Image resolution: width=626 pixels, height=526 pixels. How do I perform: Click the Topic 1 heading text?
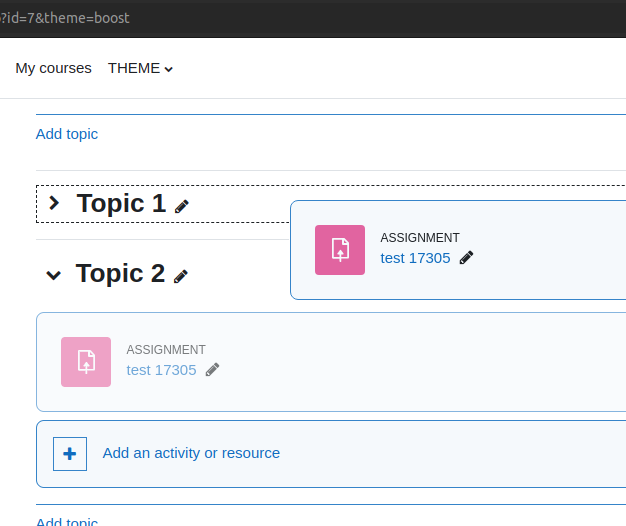pyautogui.click(x=121, y=204)
